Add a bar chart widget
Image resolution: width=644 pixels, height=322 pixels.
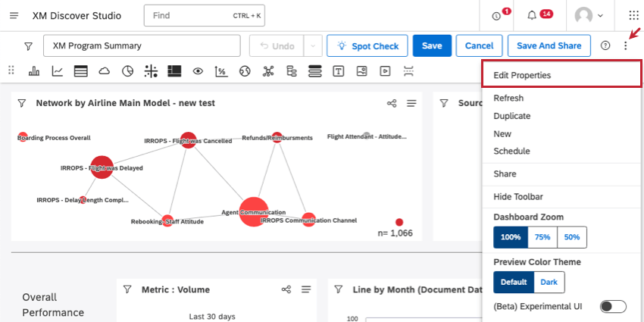(34, 71)
